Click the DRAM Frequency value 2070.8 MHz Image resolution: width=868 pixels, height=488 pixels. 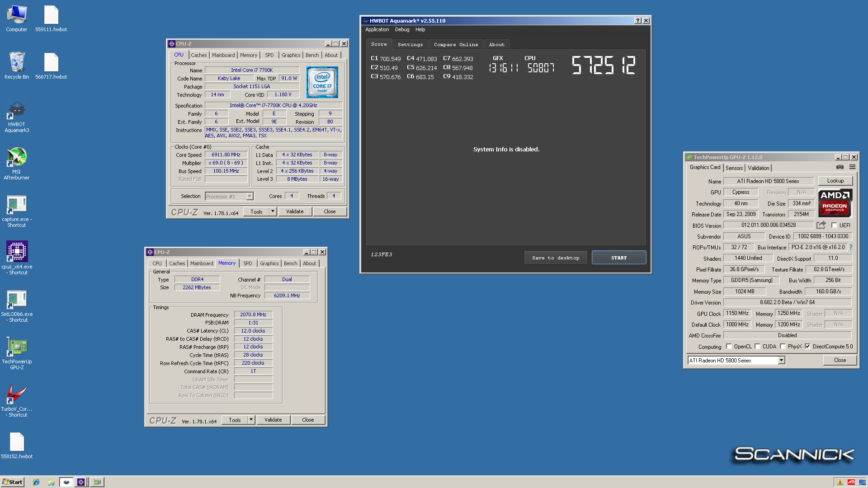[x=253, y=314]
